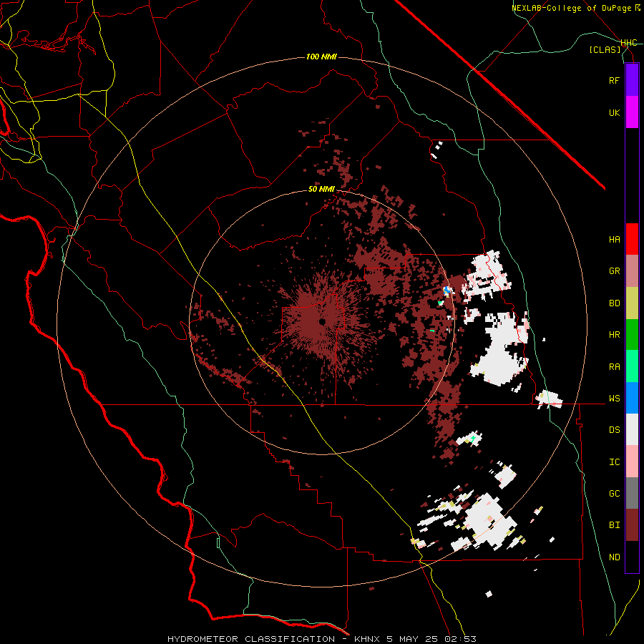Viewport: 644px width, 644px height.
Task: Click the DS legend label
Action: (614, 430)
